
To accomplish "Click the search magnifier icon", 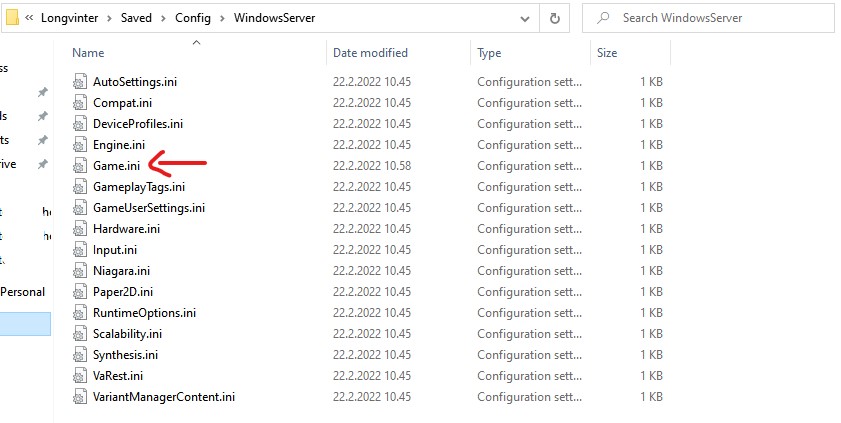I will coord(602,18).
